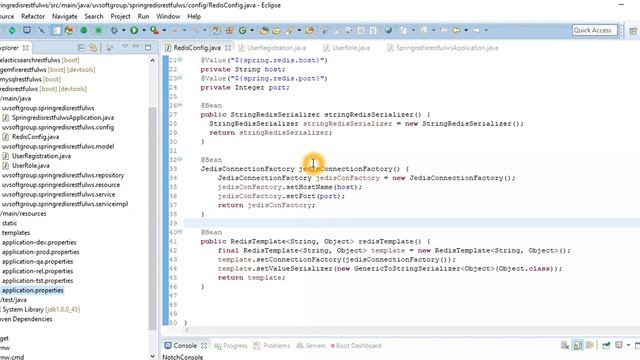
Task: Maximize the explorer panel view
Action: [148, 48]
